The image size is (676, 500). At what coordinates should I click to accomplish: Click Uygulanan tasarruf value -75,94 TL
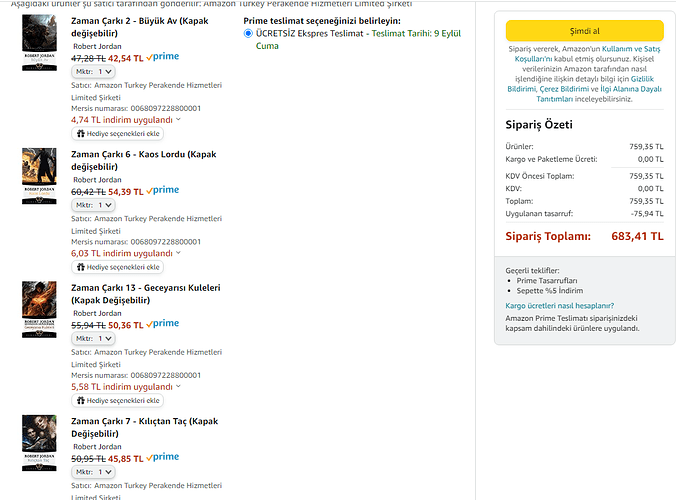(647, 214)
